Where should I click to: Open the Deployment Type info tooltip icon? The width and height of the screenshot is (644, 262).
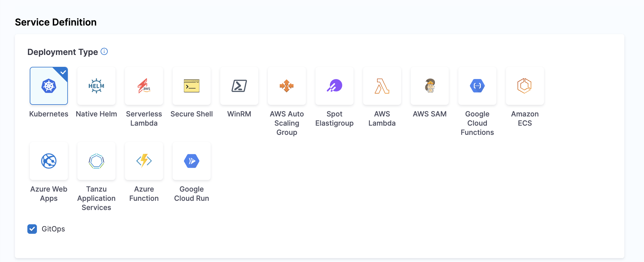click(104, 51)
